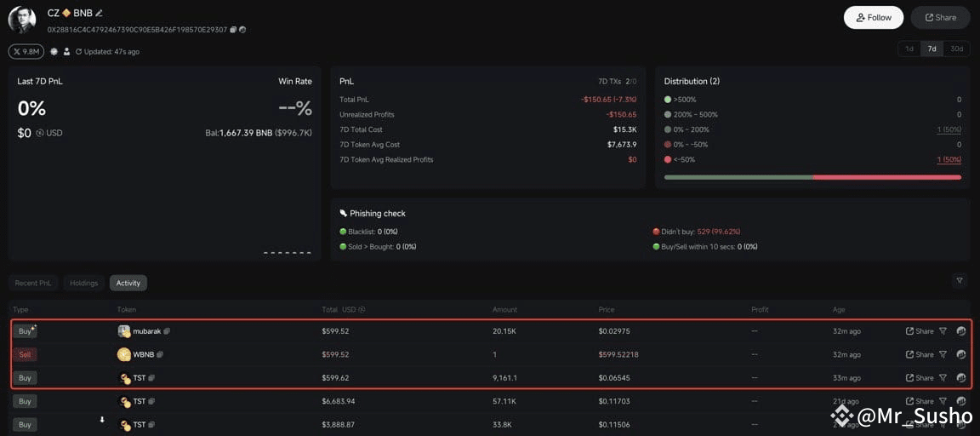Click the Price column header
Viewport: 980px width, 436px height.
tap(607, 310)
